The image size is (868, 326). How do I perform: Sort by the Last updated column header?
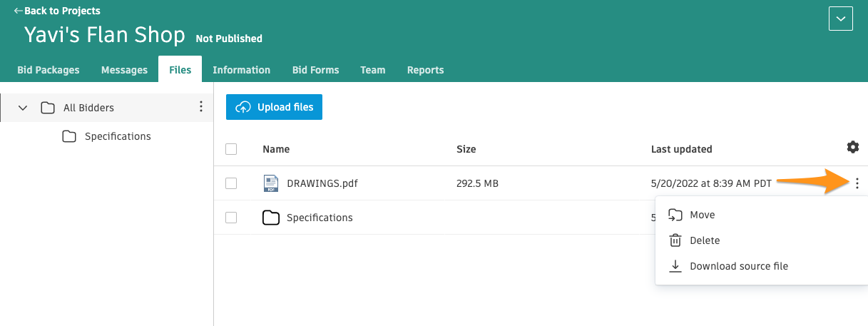click(x=681, y=149)
